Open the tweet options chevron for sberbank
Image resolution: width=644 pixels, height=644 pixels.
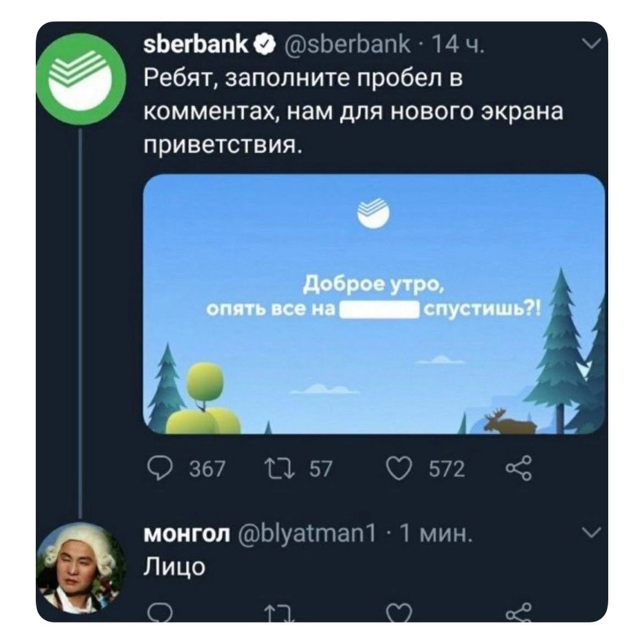point(592,43)
